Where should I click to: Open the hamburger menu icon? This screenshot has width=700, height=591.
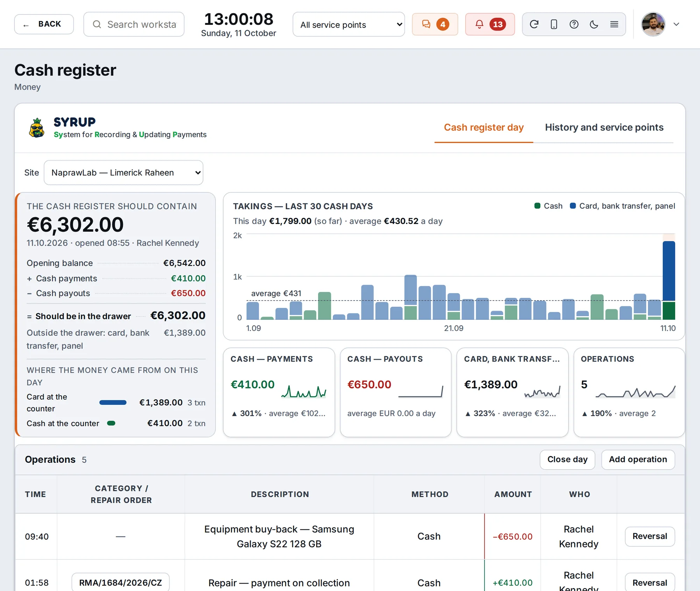click(x=614, y=24)
